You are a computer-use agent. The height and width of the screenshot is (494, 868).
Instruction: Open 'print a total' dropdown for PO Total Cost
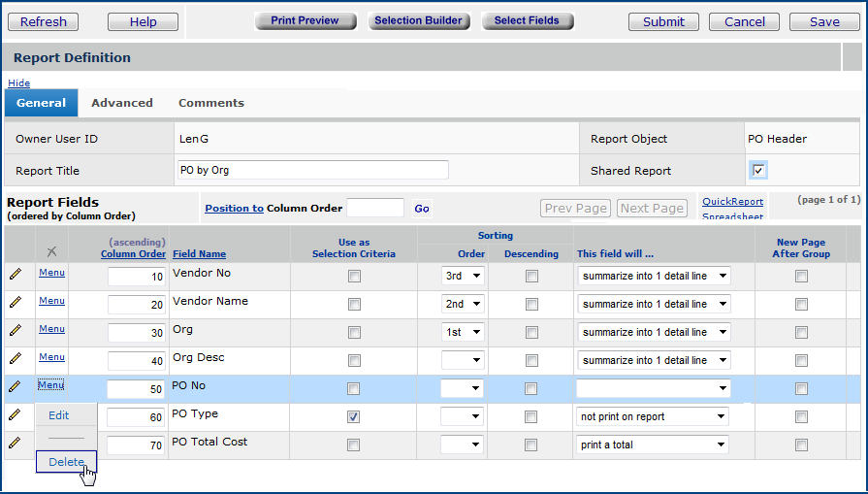click(x=653, y=445)
